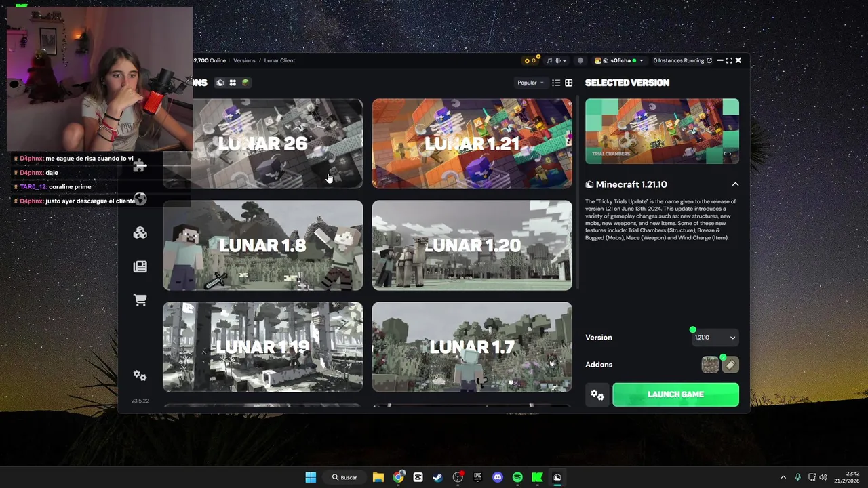Click the Lunar logo filter icon
Screen dimensions: 868x488
point(220,83)
